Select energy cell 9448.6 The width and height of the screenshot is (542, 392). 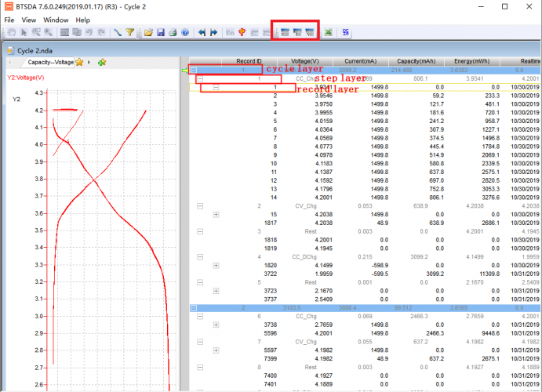pyautogui.click(x=490, y=333)
